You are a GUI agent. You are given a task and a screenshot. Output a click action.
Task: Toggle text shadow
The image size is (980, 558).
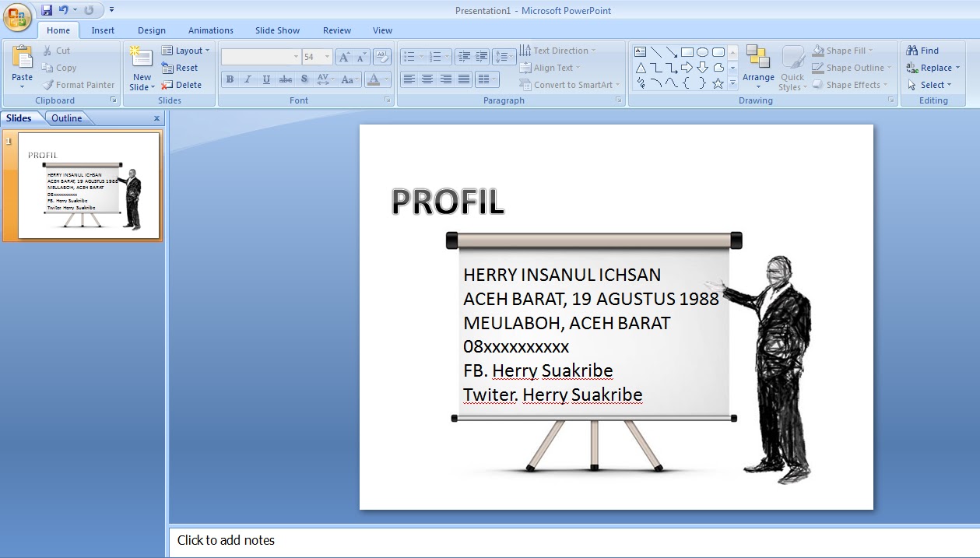(304, 79)
